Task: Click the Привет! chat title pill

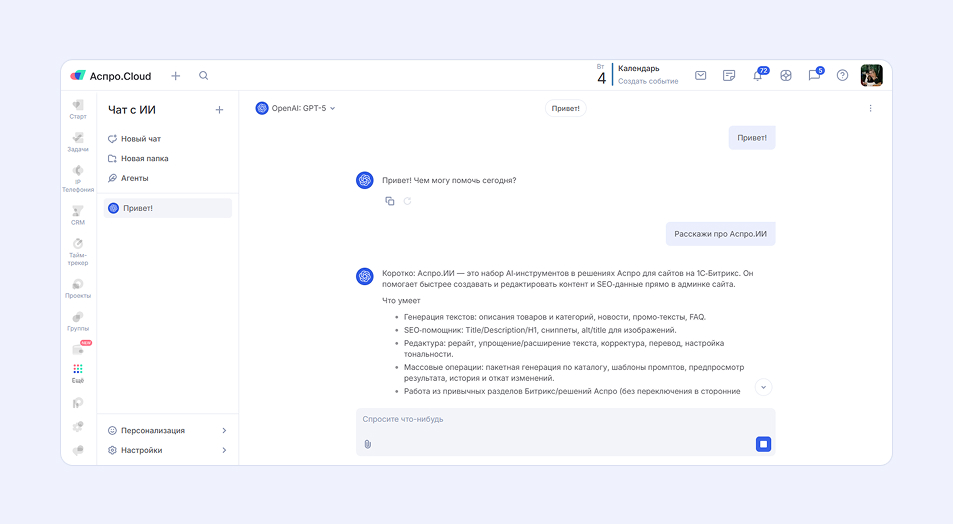Action: click(565, 108)
